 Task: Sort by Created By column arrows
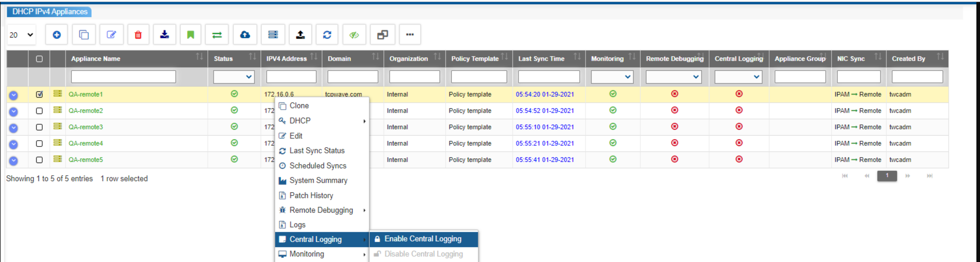pyautogui.click(x=940, y=57)
